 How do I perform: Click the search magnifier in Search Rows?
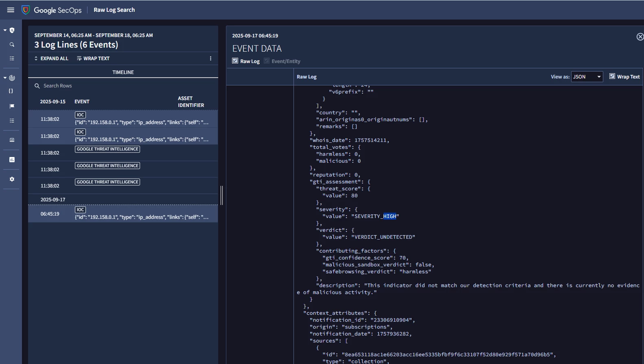[37, 86]
